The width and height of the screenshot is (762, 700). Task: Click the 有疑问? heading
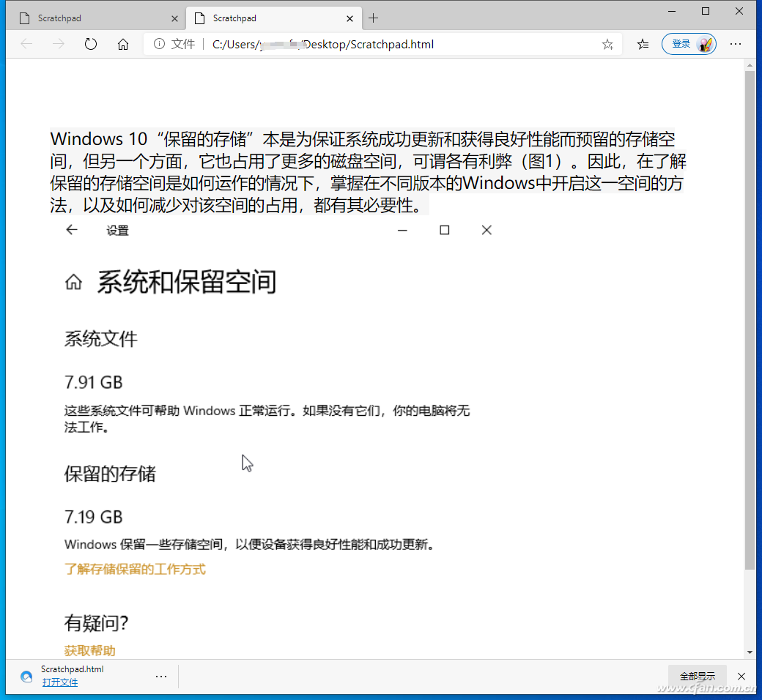pos(96,623)
